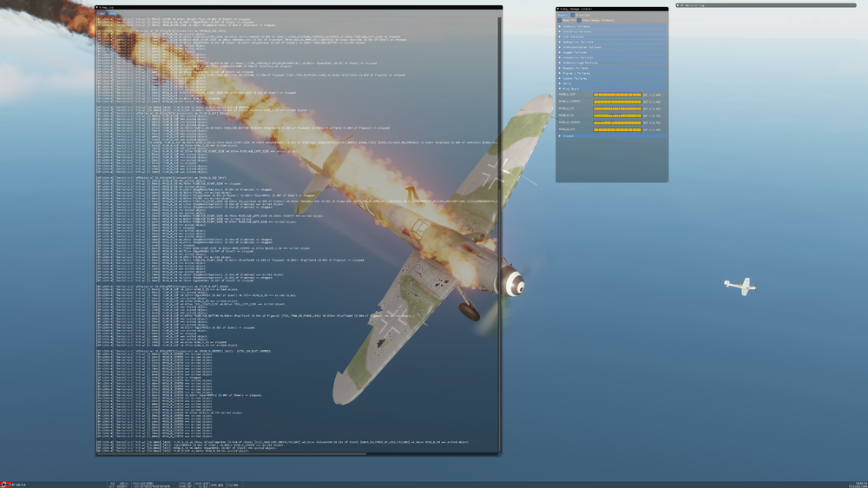The width and height of the screenshot is (868, 488).
Task: Click the Clear button in X-Ray Log
Action: (x=102, y=13)
